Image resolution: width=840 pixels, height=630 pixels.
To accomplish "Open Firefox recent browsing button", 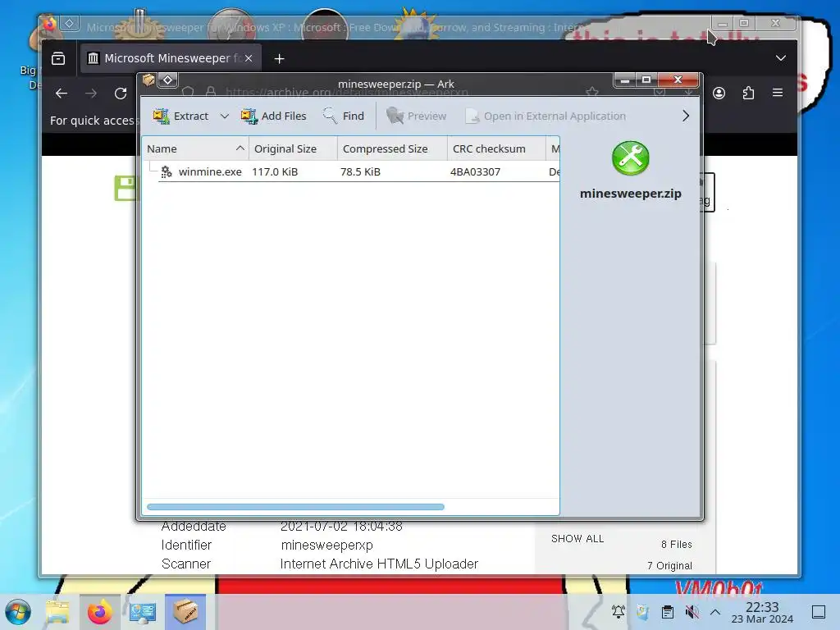I will pos(58,58).
